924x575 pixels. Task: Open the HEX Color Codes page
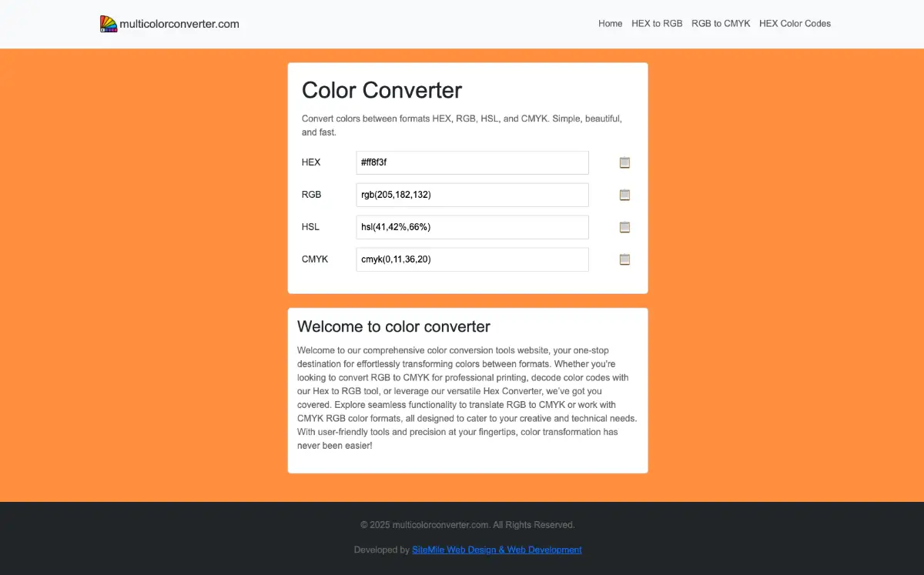pyautogui.click(x=795, y=24)
